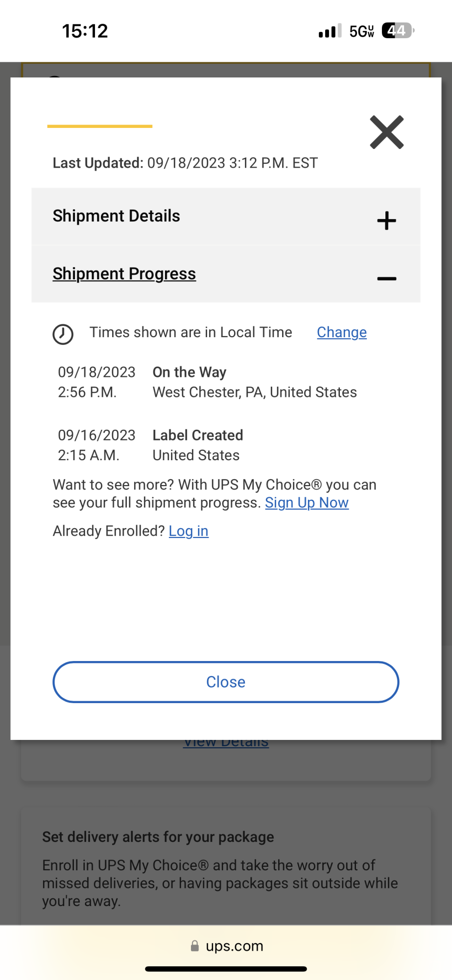
Task: Open the Sign Up Now link
Action: [307, 503]
